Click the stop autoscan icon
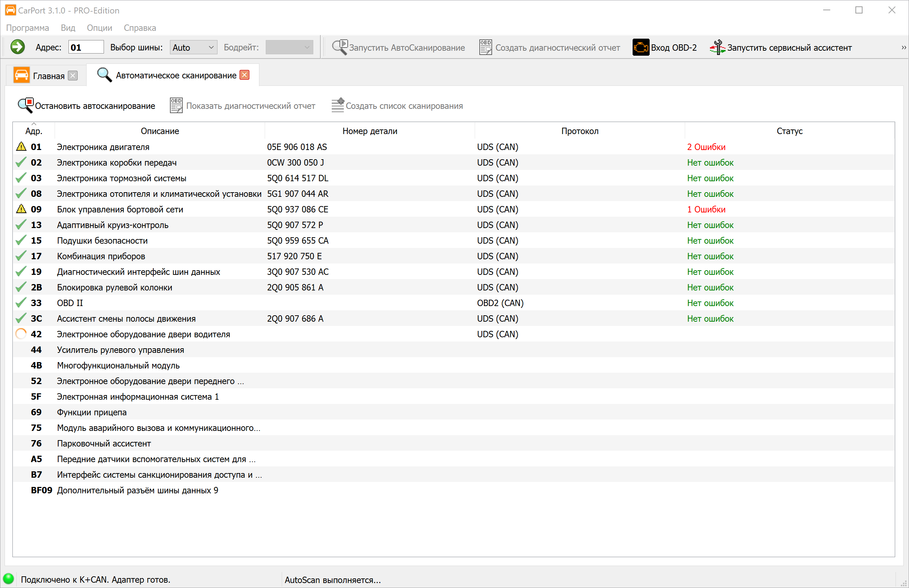 pos(26,106)
